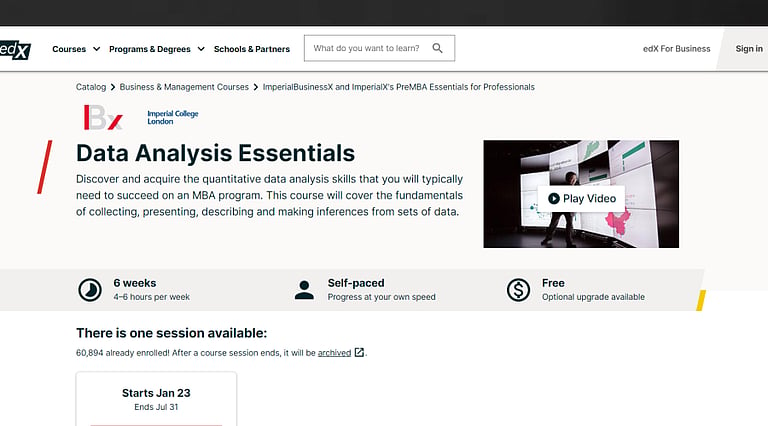Click the edX logo
Screen dimensions: 768x426
pos(15,49)
